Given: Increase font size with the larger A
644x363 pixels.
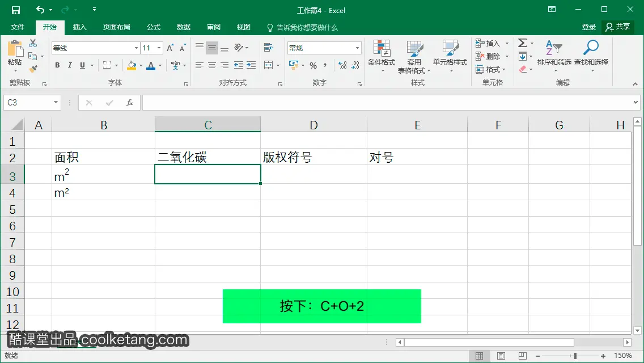Looking at the screenshot, I should click(x=170, y=48).
